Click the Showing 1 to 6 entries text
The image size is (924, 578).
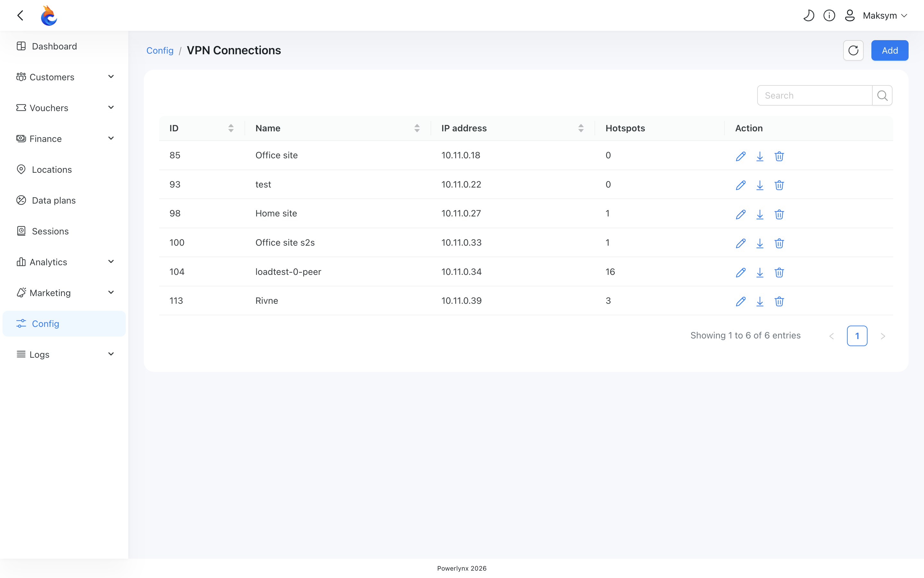point(745,336)
